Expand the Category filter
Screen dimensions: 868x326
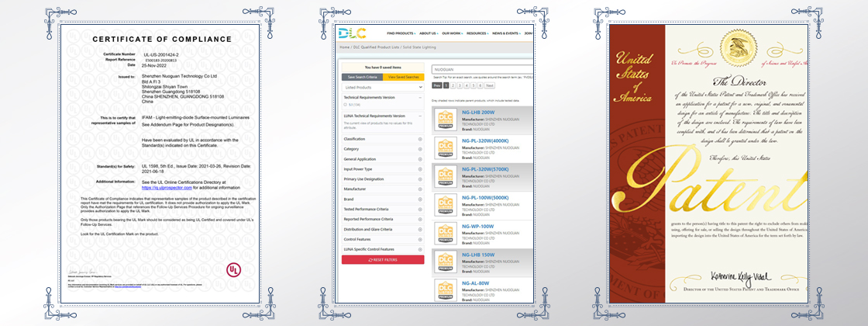tap(420, 149)
